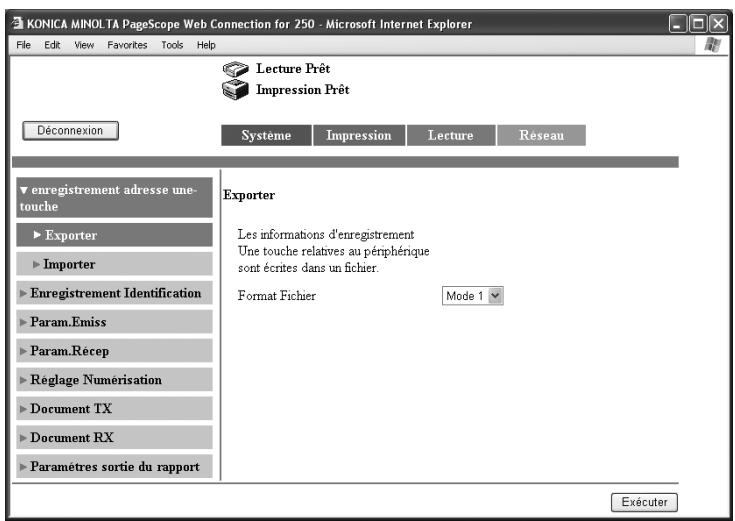Viewport: 735px width, 521px height.
Task: Open the Help menu
Action: click(206, 45)
